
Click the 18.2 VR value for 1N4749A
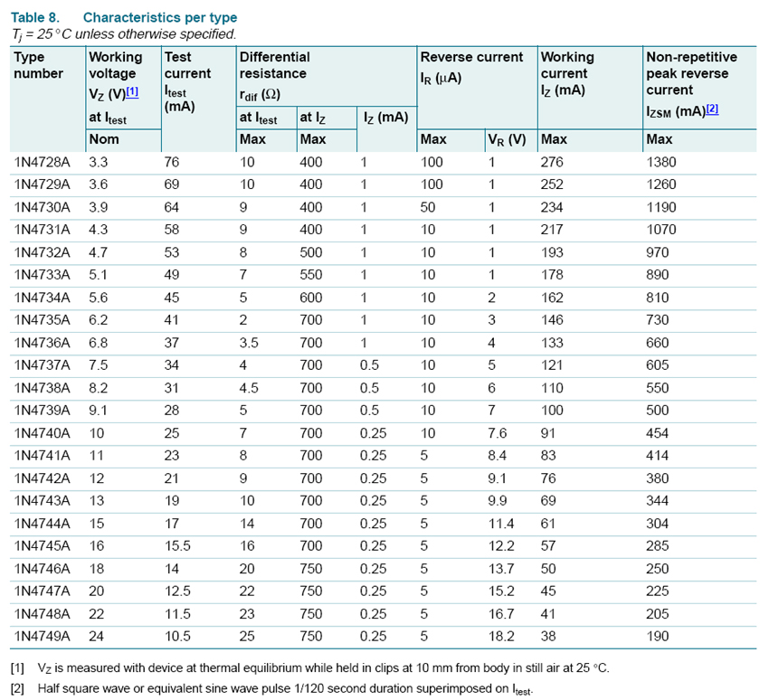coord(500,637)
